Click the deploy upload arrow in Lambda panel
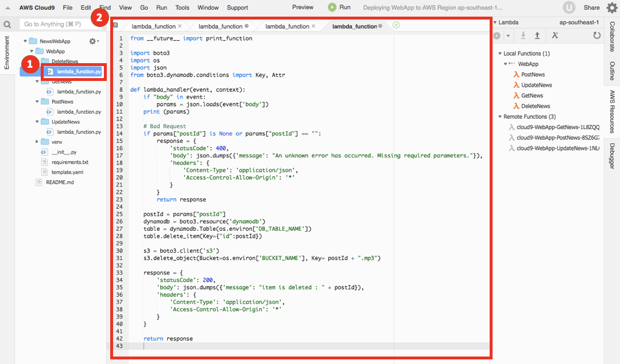The height and width of the screenshot is (364, 620). tap(537, 36)
